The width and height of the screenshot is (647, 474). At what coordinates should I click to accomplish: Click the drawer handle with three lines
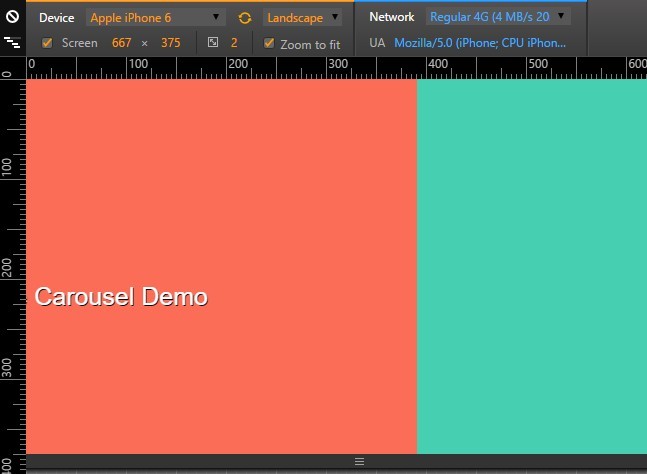(359, 462)
